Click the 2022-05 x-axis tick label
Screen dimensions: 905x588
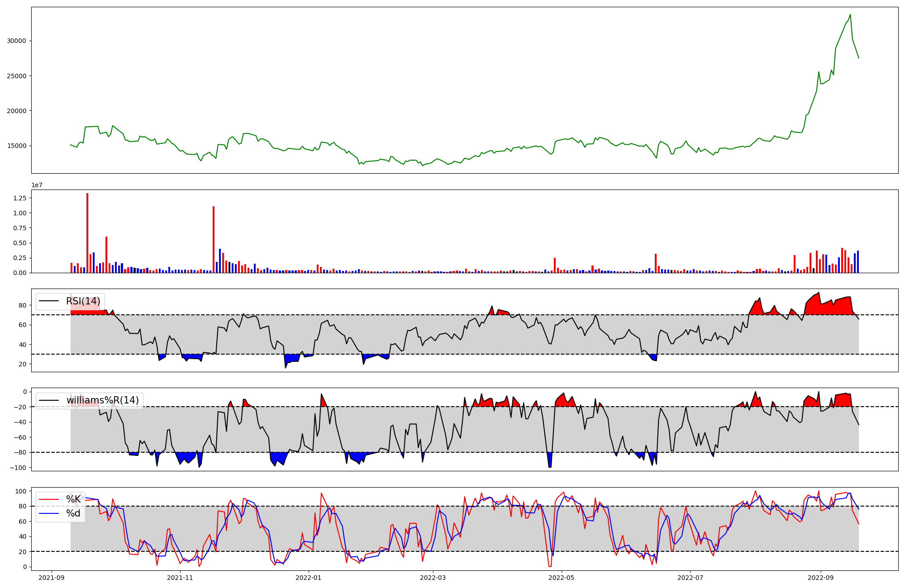pos(562,578)
